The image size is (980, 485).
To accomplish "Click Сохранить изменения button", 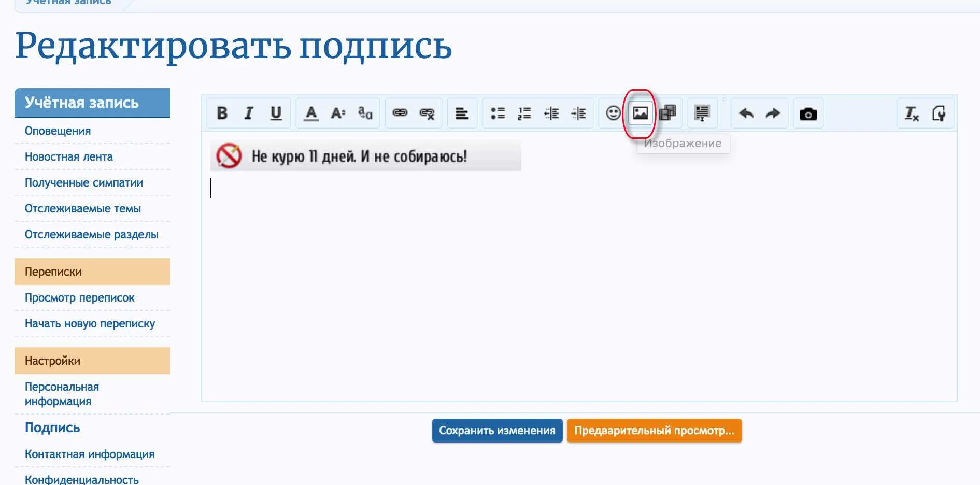I will [x=496, y=430].
